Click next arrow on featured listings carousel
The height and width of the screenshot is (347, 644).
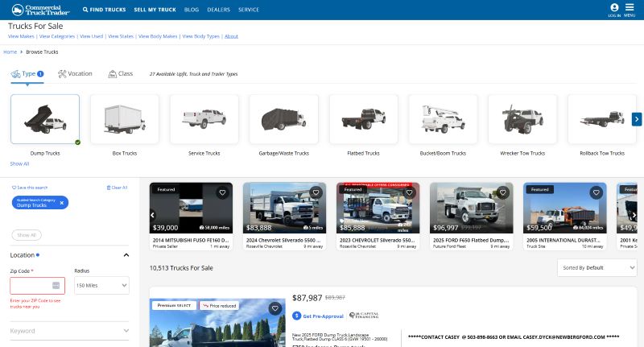pyautogui.click(x=634, y=215)
